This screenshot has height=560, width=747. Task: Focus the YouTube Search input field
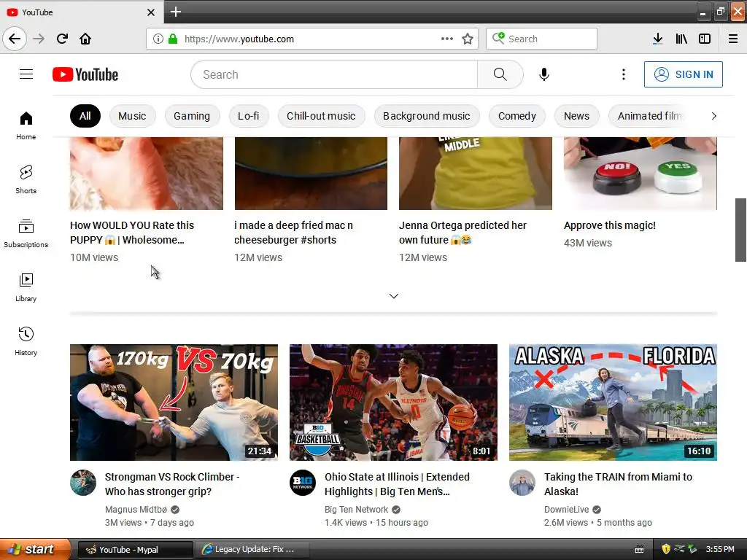pos(334,74)
